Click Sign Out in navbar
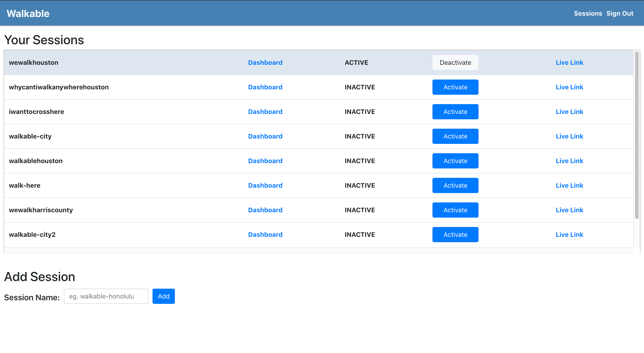The image size is (644, 353). (619, 13)
